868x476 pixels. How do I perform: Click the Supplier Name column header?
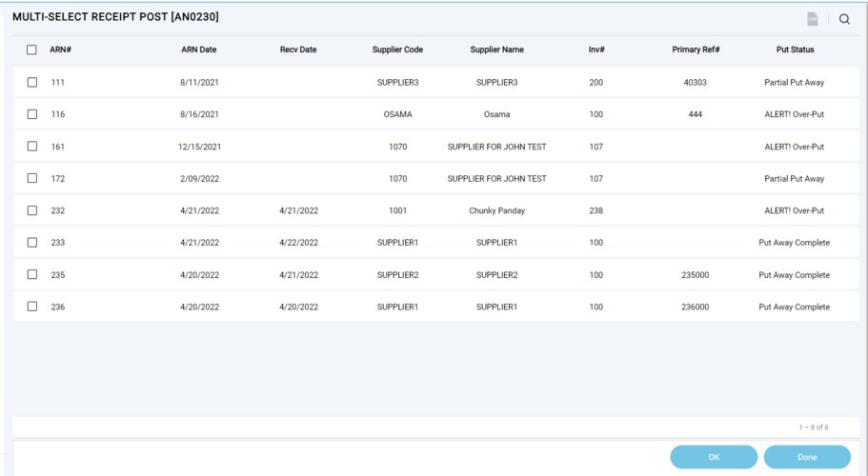(x=496, y=50)
